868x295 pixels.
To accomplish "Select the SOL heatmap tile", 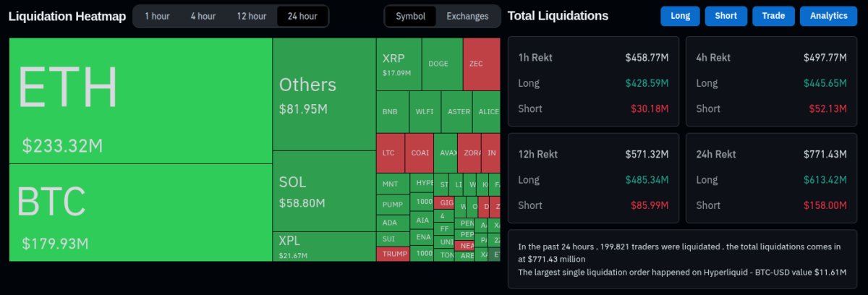I will coord(323,191).
